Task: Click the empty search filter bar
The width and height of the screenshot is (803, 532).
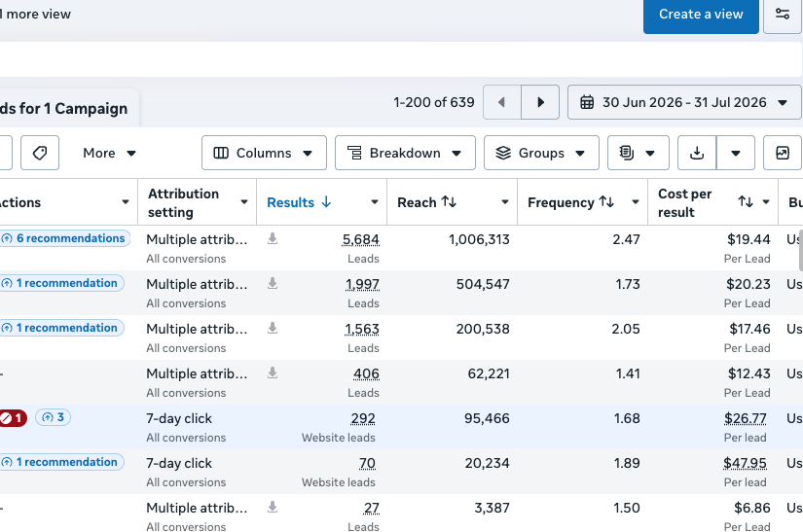Action: click(400, 59)
